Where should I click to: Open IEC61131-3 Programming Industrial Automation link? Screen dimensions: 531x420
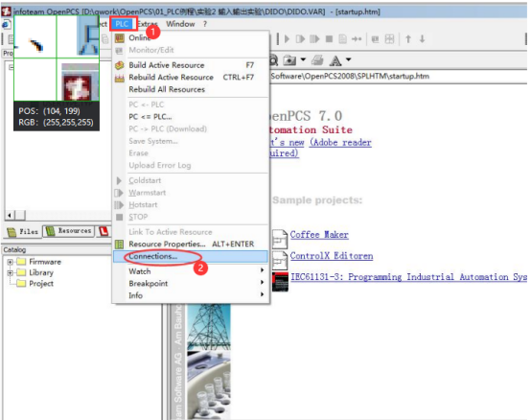[408, 277]
